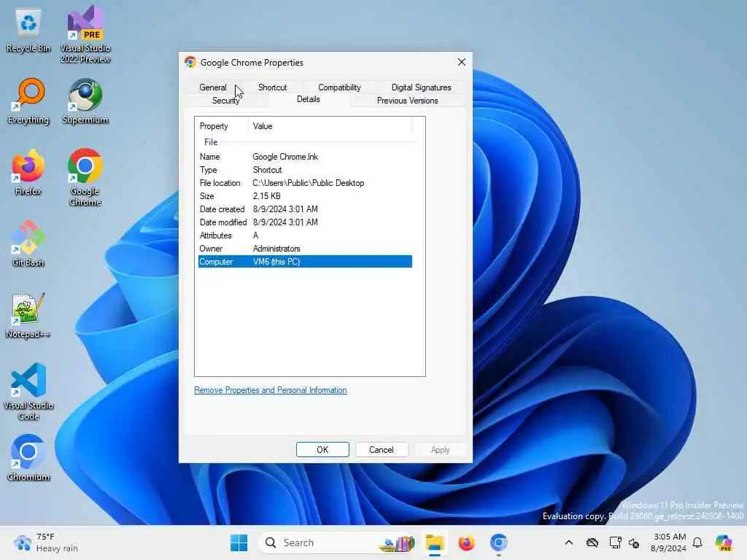Click the Property column header
Viewport: 747px width, 560px height.
[222, 126]
